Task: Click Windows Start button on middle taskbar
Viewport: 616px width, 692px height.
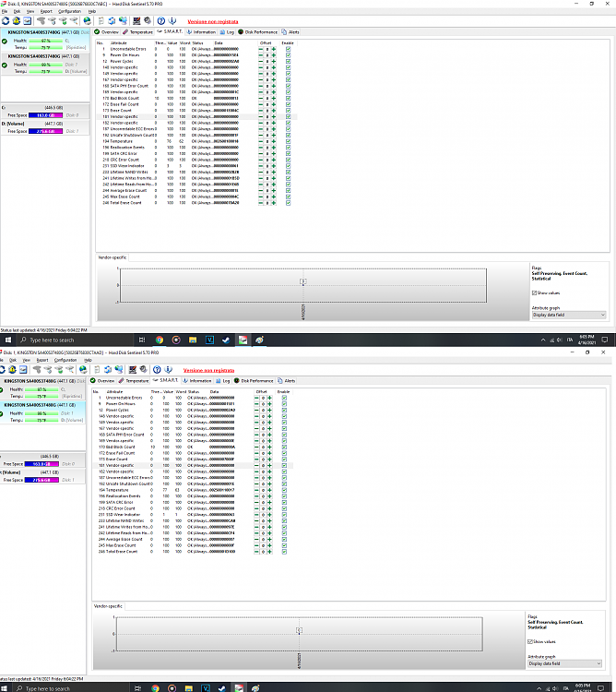Action: coord(8,340)
